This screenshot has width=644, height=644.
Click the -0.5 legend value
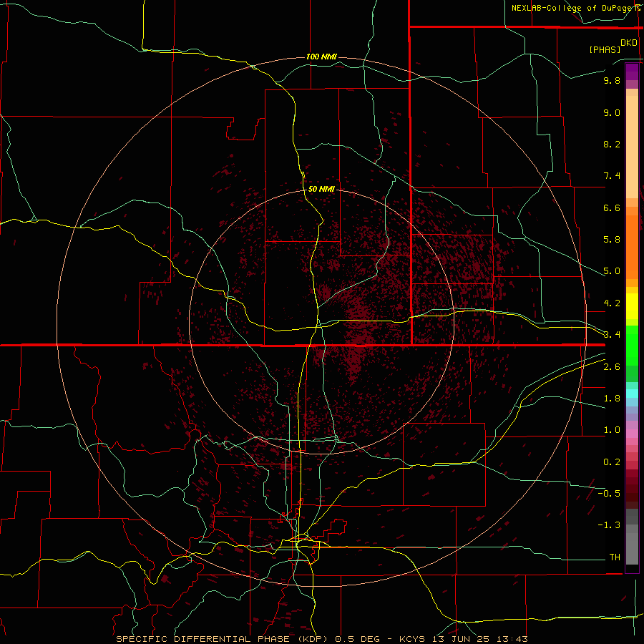click(x=609, y=494)
